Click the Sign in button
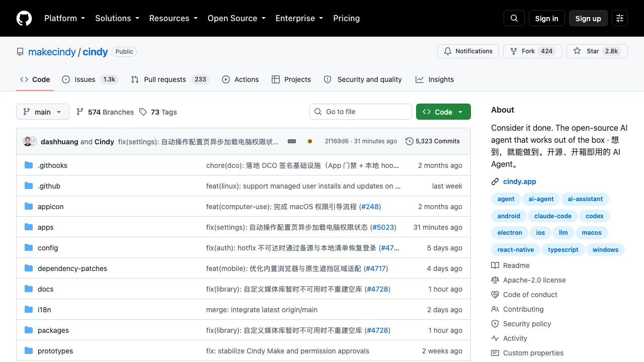This screenshot has height=362, width=644. click(x=546, y=18)
